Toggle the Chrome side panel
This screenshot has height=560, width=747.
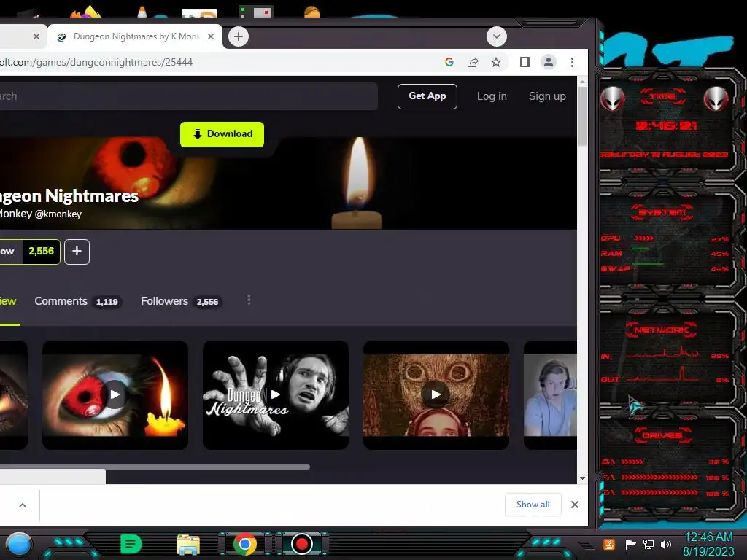(x=525, y=63)
